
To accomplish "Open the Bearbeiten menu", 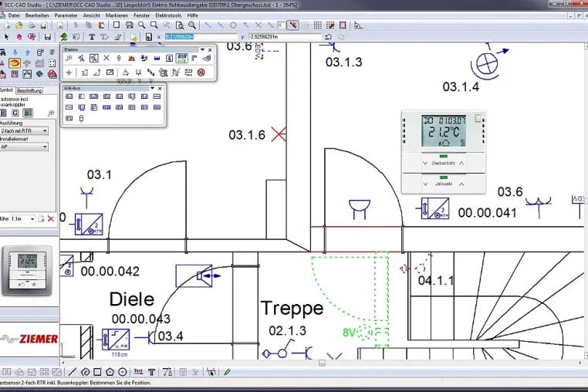I will (37, 15).
